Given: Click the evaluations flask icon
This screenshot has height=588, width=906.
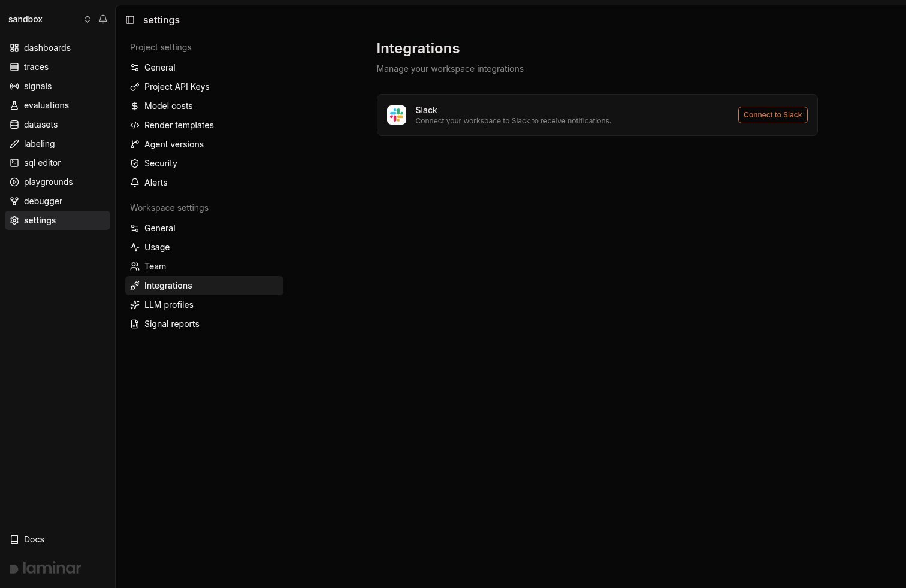Looking at the screenshot, I should pyautogui.click(x=14, y=105).
